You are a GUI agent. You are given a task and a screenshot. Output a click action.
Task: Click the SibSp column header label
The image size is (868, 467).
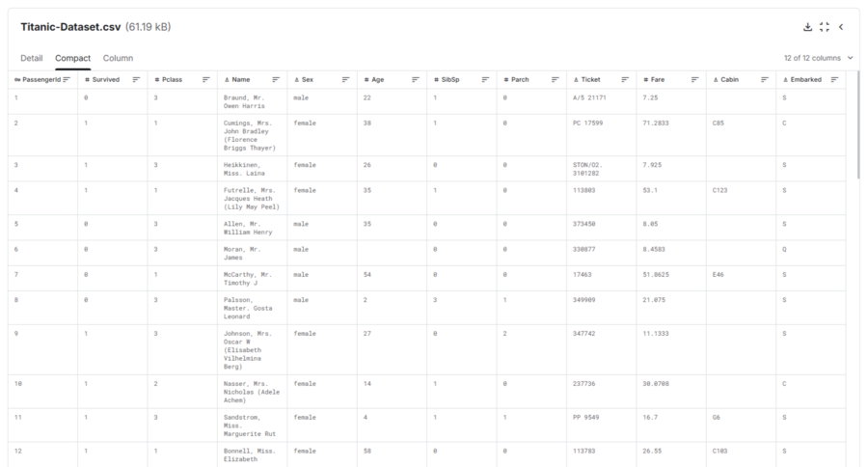tap(450, 80)
